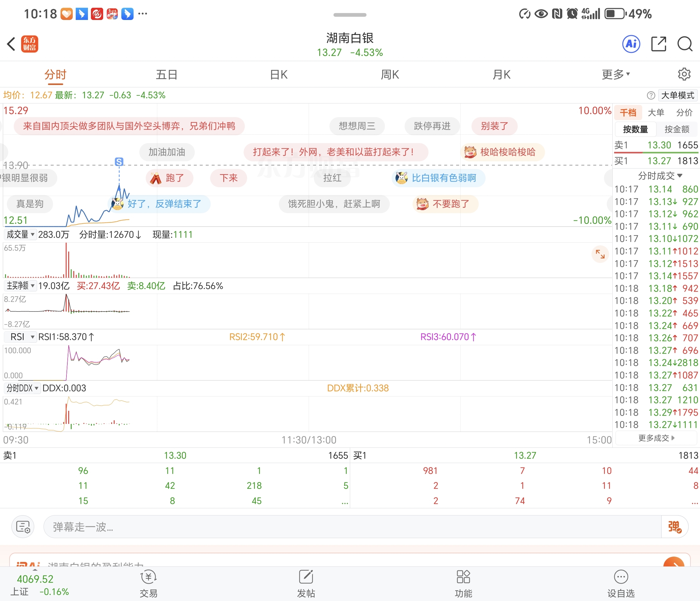Click the expand chart arrows icon

(x=600, y=254)
